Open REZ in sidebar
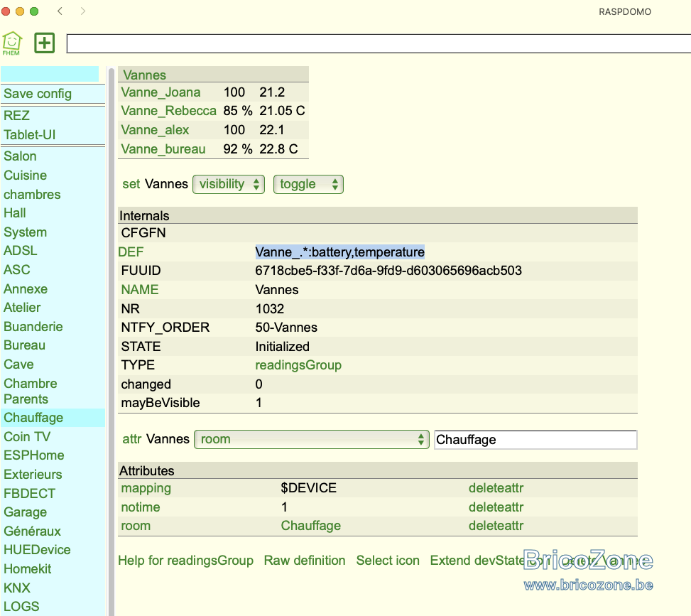Viewport: 691px width, 616px height. [17, 116]
